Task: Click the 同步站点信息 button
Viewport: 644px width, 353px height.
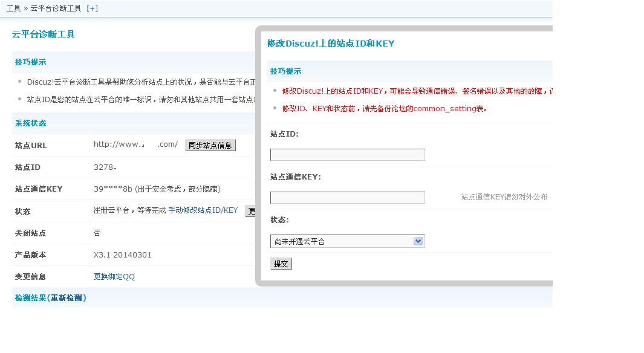Action: pyautogui.click(x=210, y=145)
